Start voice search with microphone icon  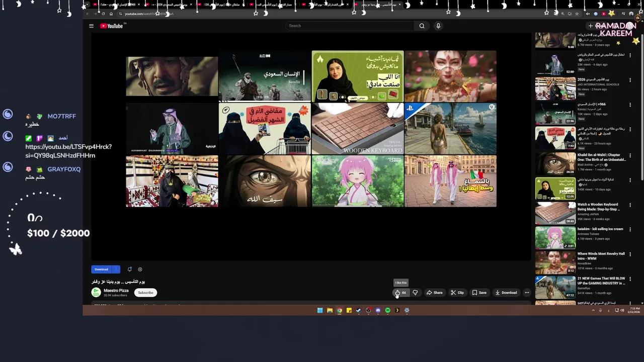click(x=438, y=26)
